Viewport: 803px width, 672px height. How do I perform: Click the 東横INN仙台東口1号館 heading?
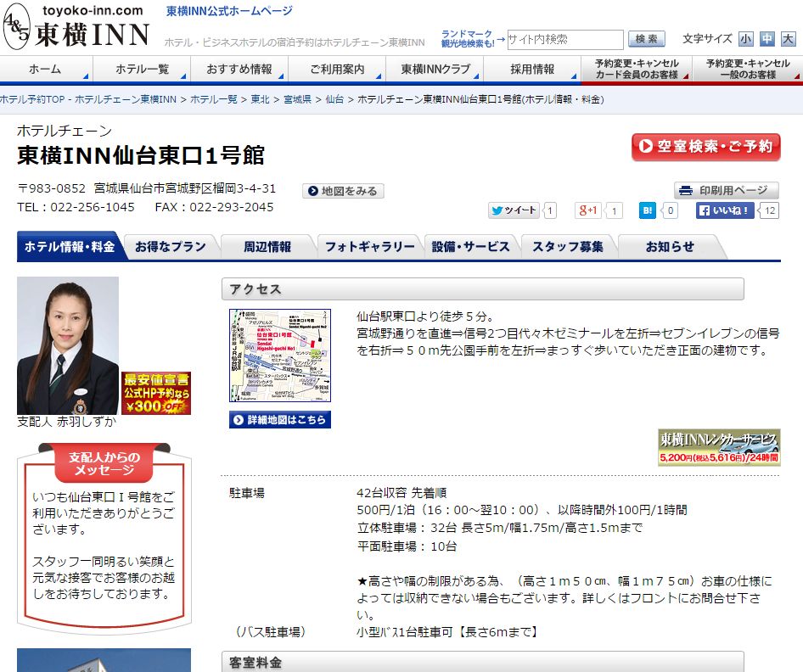click(141, 155)
